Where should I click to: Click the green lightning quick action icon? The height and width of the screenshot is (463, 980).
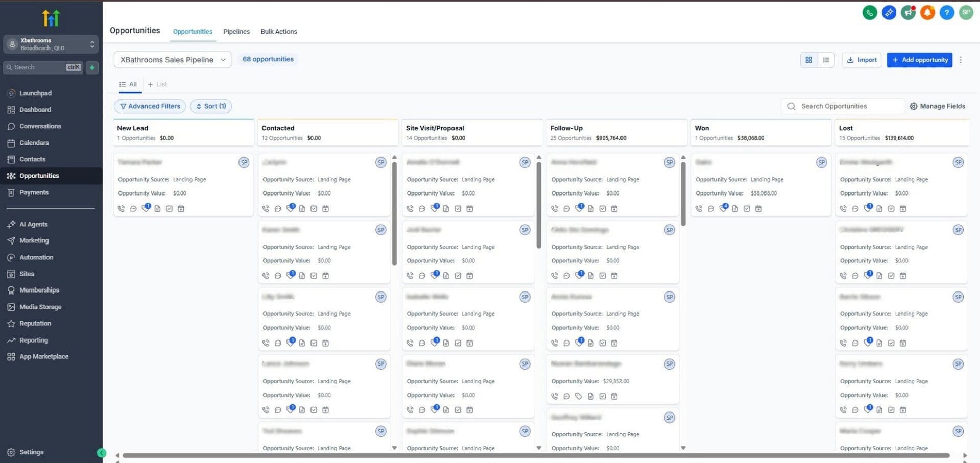pos(92,67)
